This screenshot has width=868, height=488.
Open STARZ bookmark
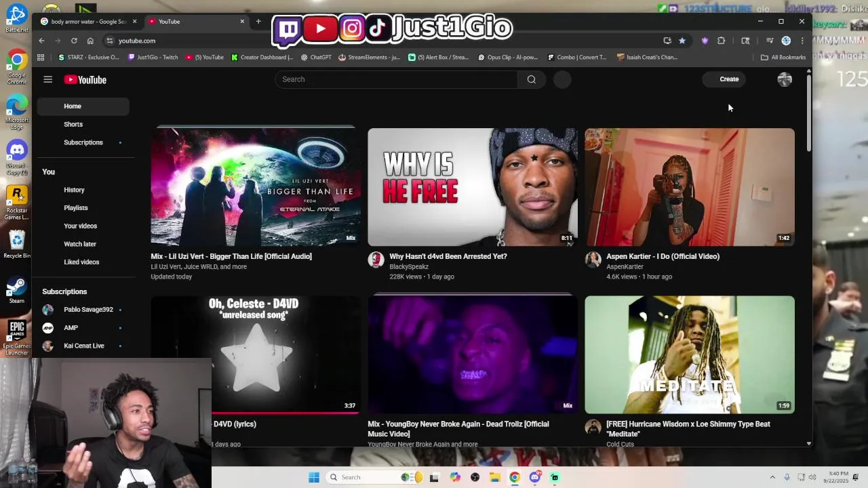(x=89, y=58)
